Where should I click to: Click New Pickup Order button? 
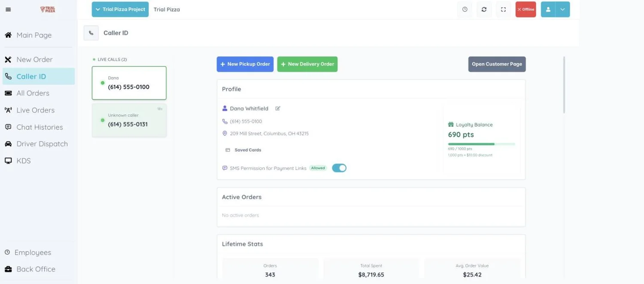pos(245,64)
